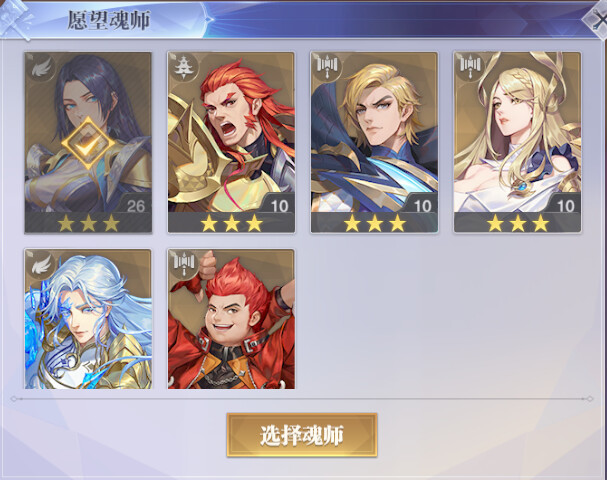Click the gate icon on blond man card
This screenshot has width=607, height=480.
tap(327, 67)
